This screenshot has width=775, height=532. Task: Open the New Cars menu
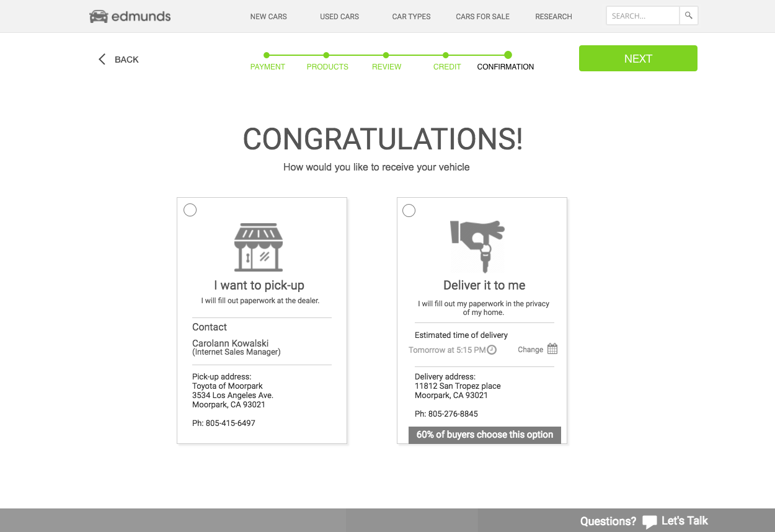coord(268,17)
